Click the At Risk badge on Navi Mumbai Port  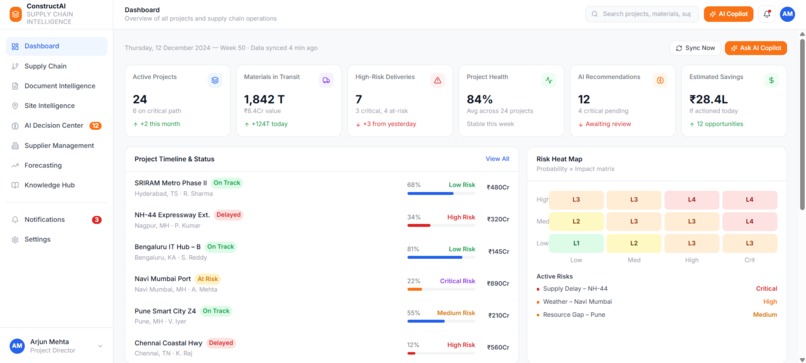coord(208,279)
